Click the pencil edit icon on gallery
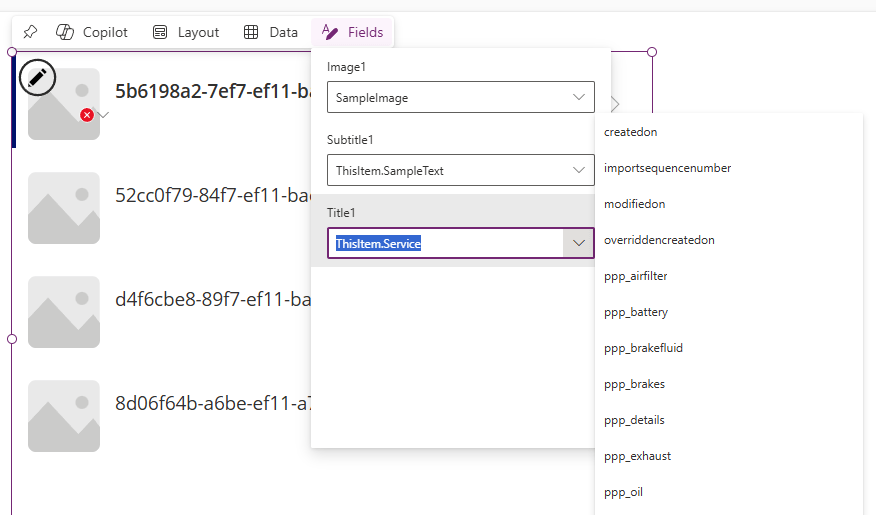Viewport: 876px width, 515px height. 37,76
